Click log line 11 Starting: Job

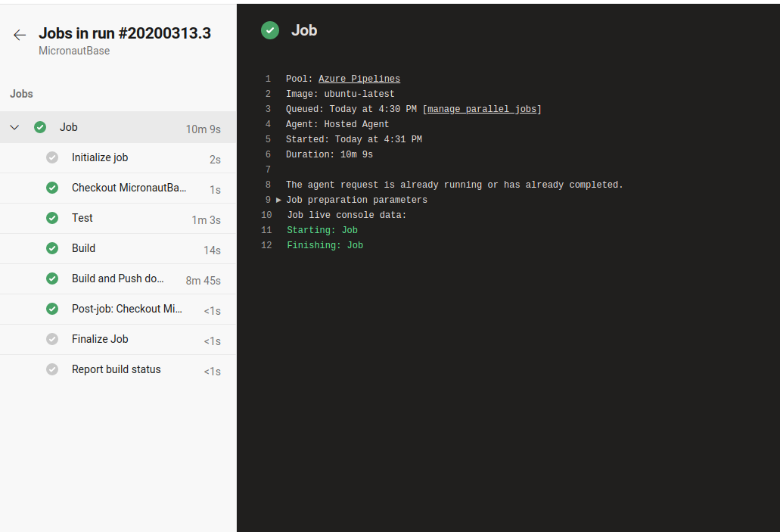coord(322,230)
